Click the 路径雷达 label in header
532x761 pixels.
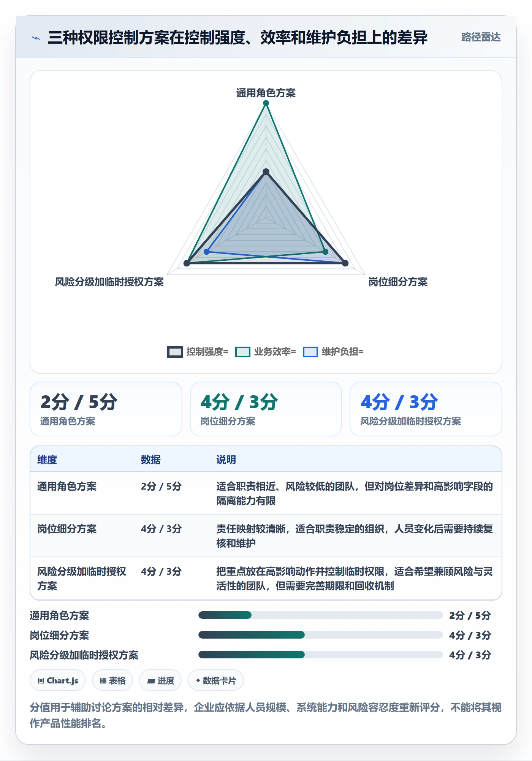click(481, 37)
